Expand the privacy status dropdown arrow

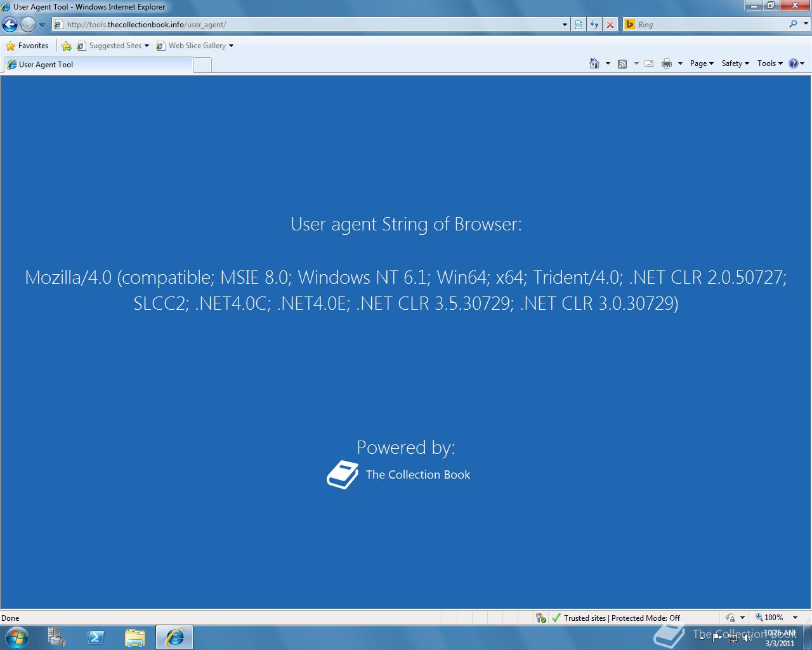coord(742,618)
